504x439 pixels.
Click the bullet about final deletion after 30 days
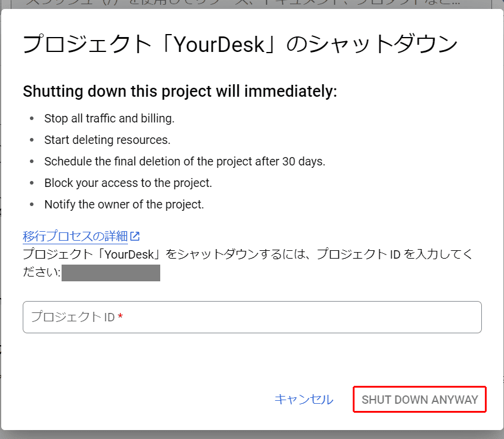point(185,161)
